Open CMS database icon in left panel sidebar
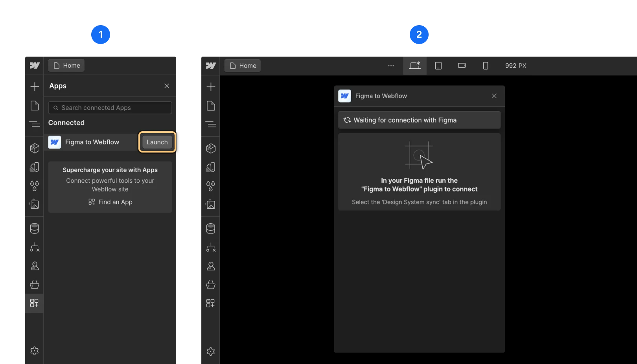The width and height of the screenshot is (637, 364). [x=35, y=228]
